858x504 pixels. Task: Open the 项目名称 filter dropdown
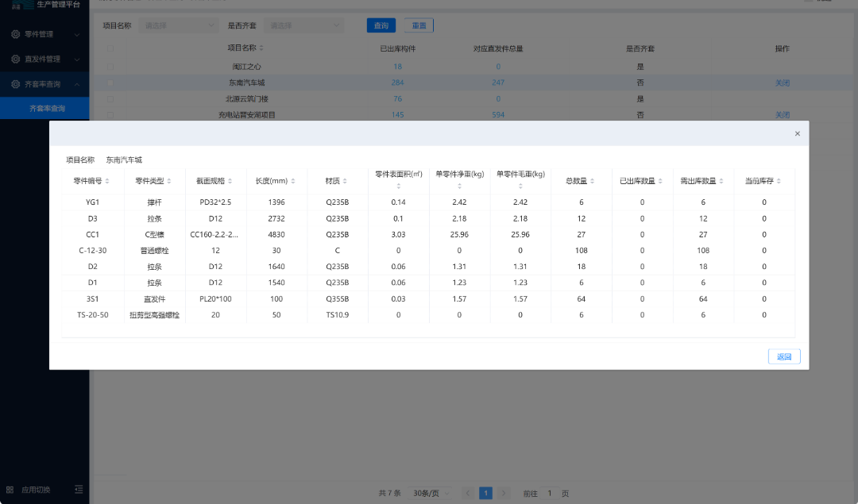click(178, 25)
